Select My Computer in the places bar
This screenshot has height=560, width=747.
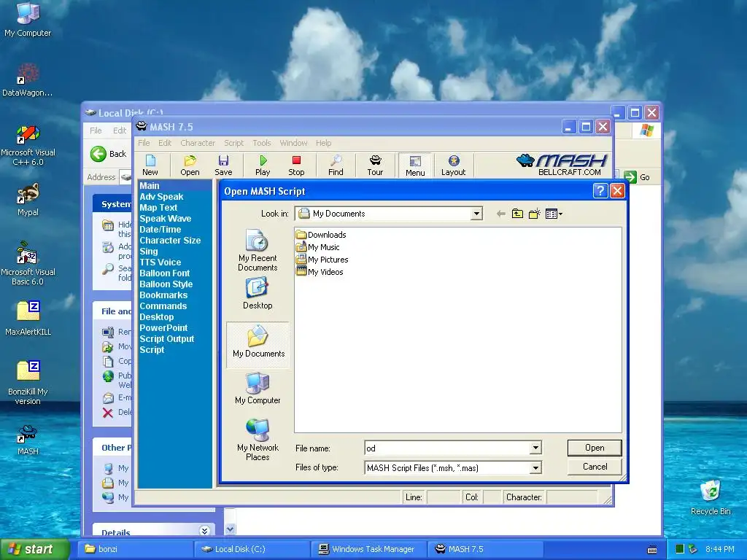click(x=258, y=389)
